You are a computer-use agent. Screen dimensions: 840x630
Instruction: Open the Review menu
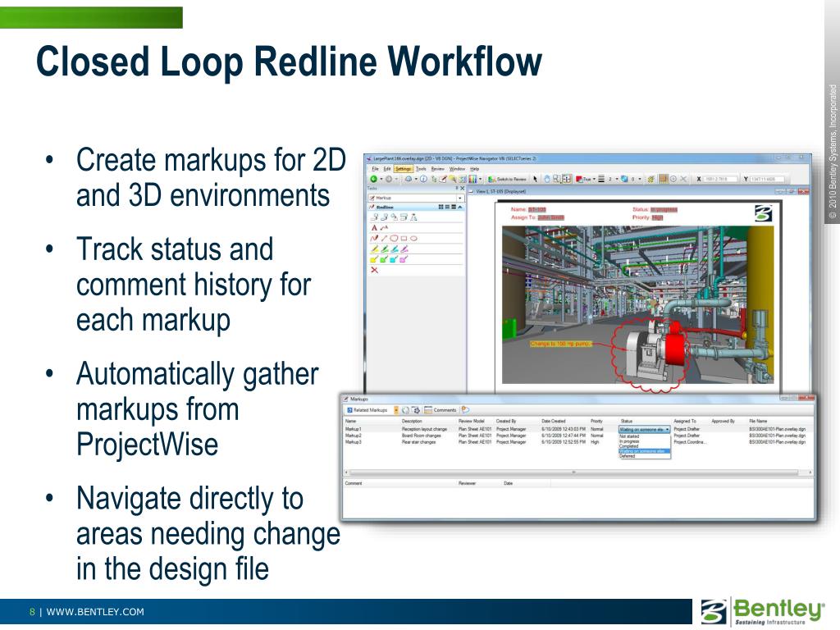click(x=438, y=169)
